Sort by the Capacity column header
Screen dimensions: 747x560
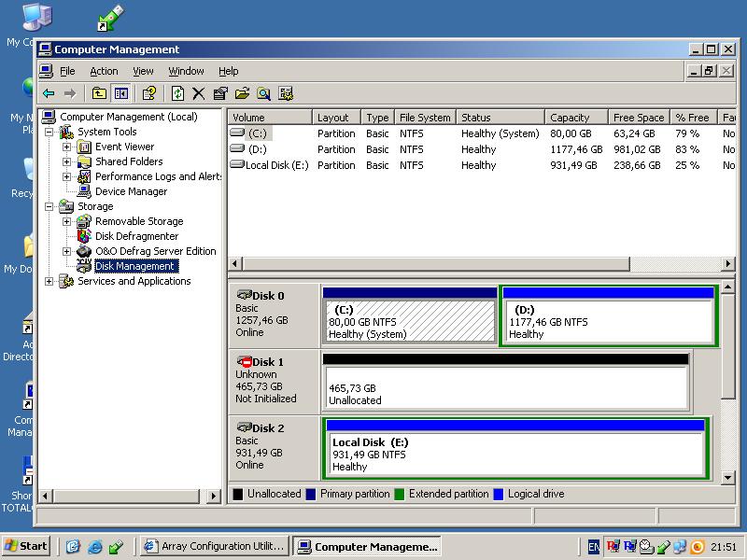point(576,118)
